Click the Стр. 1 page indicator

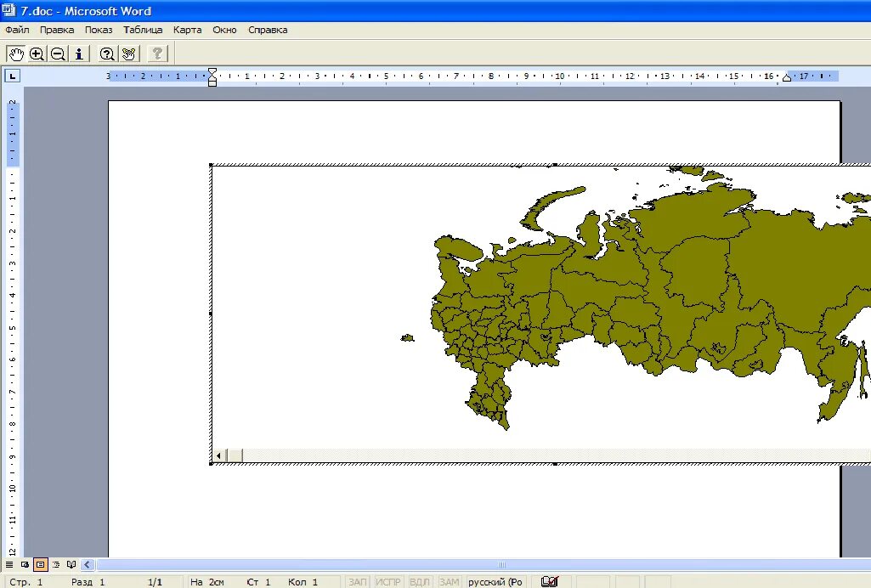tap(26, 582)
